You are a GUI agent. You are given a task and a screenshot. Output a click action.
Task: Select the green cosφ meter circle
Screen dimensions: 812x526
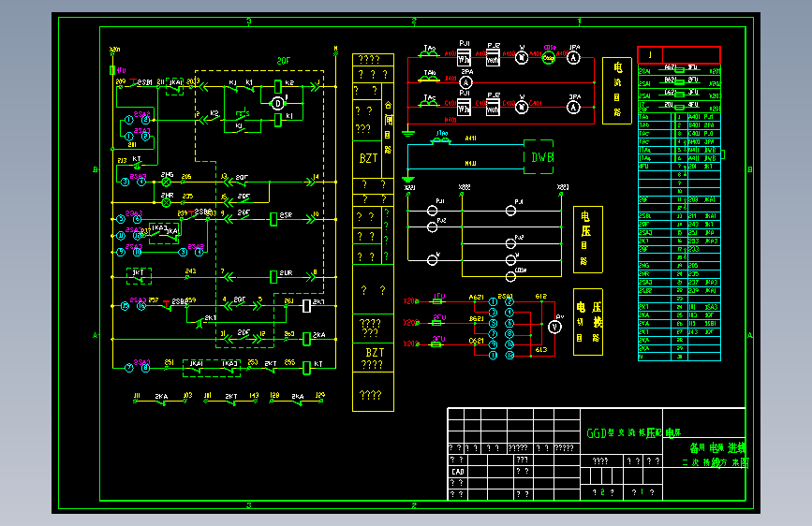(x=549, y=58)
